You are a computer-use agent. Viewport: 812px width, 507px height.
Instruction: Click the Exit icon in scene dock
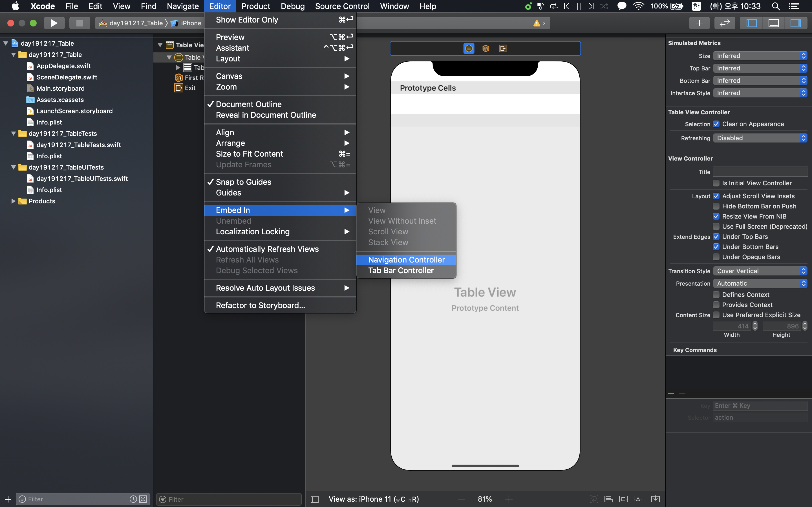[502, 49]
